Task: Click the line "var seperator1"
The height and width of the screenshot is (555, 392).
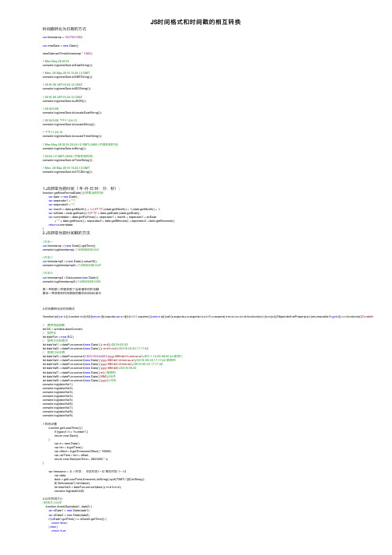Action: click(61, 200)
